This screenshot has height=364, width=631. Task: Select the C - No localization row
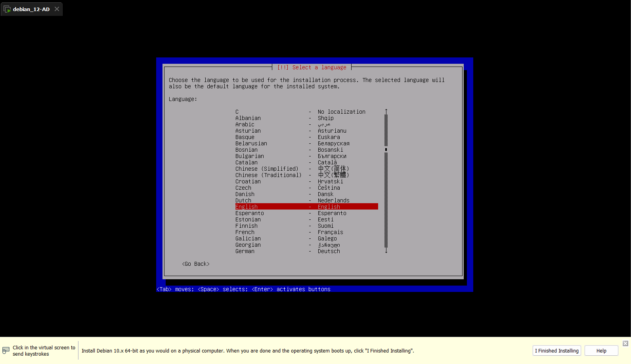(x=306, y=112)
